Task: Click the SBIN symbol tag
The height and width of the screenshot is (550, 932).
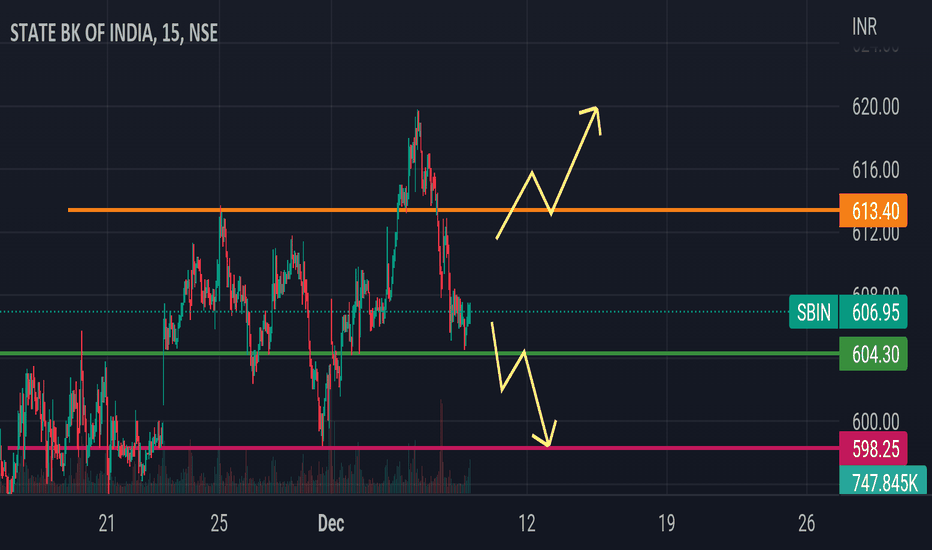Action: tap(813, 312)
